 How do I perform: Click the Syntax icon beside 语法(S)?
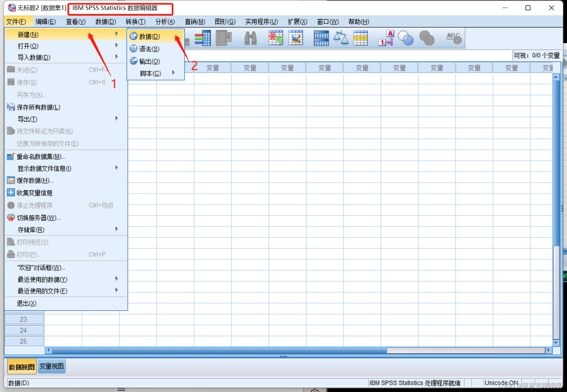coord(134,48)
